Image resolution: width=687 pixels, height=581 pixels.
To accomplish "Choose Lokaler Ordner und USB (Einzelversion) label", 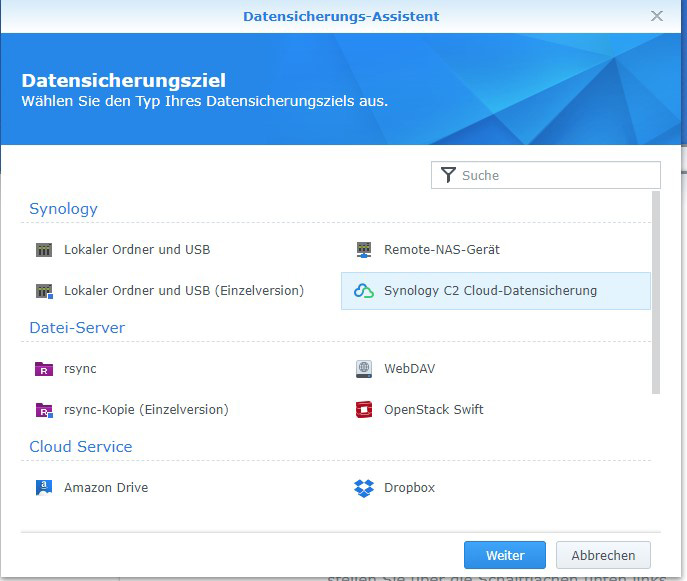I will coord(184,291).
